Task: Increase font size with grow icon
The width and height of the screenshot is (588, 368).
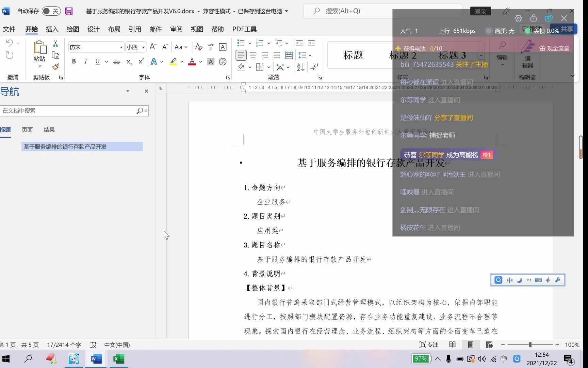Action: click(x=153, y=47)
